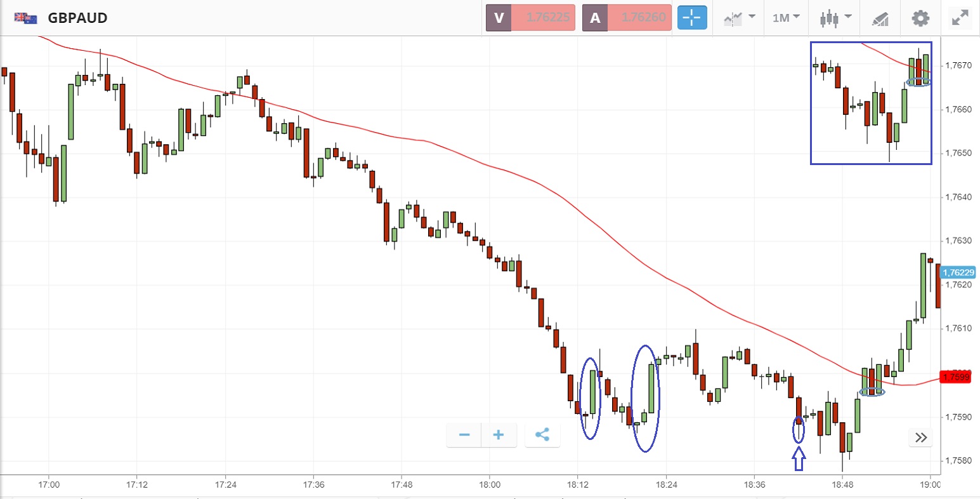
Task: Click the 18:00 time axis label
Action: [490, 484]
